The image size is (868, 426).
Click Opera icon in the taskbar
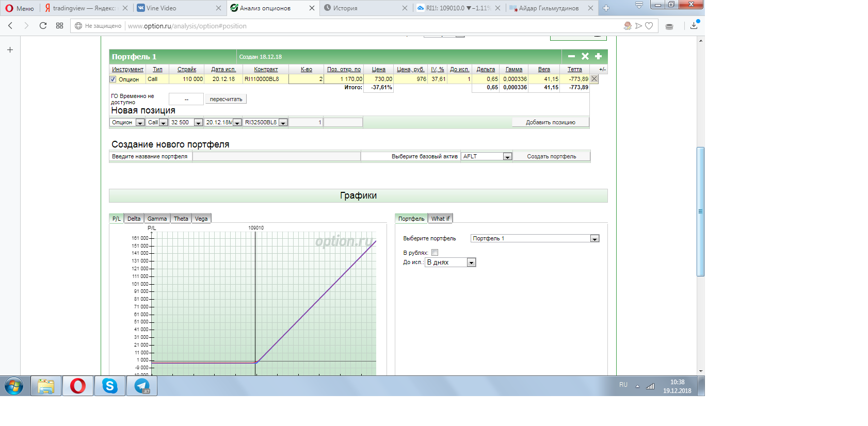tap(78, 386)
